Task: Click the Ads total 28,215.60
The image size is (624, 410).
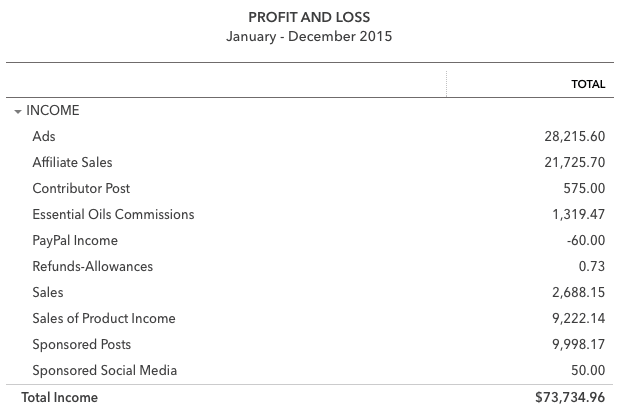Action: click(575, 137)
